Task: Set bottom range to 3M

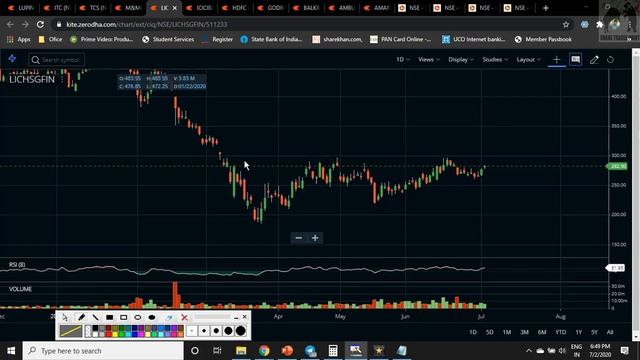Action: pyautogui.click(x=524, y=332)
